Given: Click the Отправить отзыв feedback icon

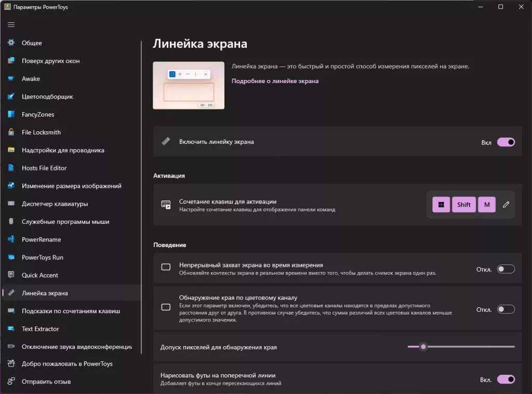Looking at the screenshot, I should pos(11,382).
